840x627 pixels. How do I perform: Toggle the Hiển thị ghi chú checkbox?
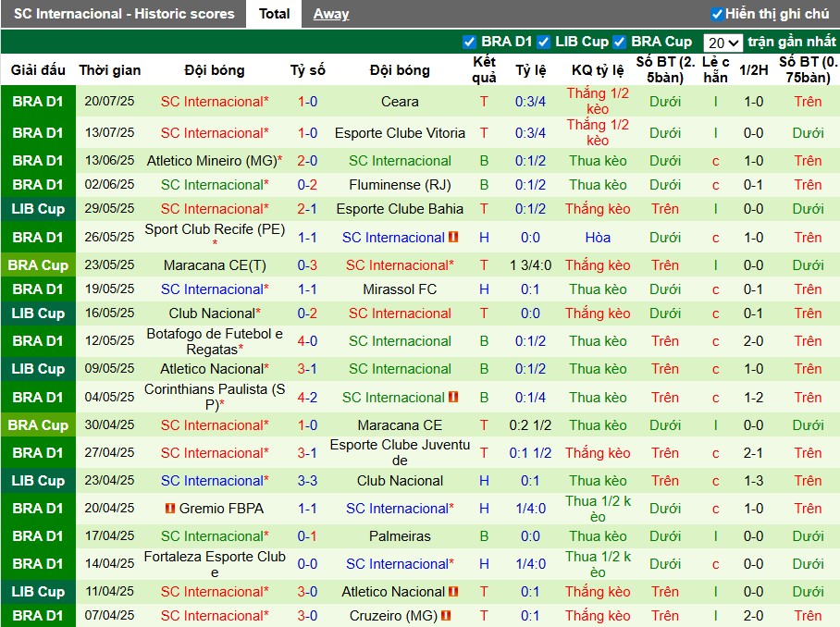[716, 14]
